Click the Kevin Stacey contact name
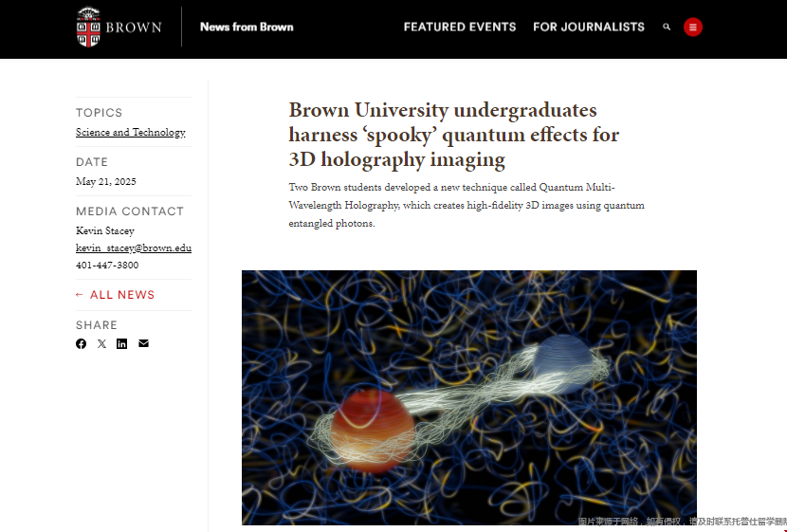 coord(105,230)
